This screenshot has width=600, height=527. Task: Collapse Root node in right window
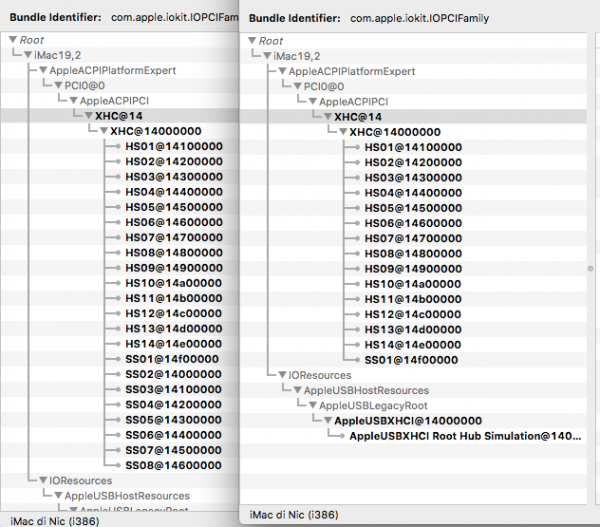tap(252, 41)
